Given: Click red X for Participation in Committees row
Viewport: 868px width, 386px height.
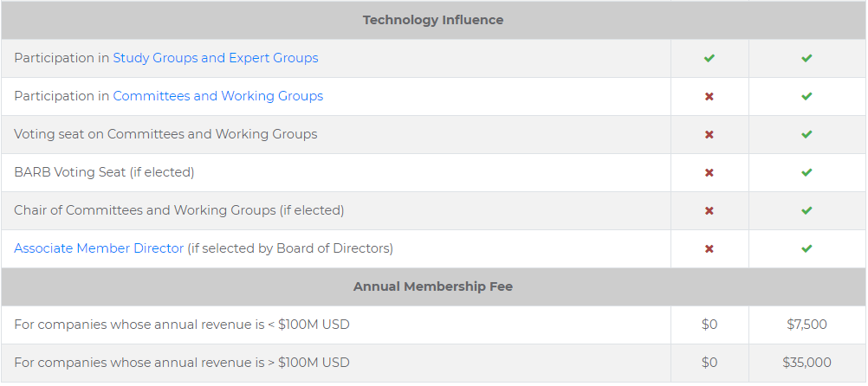Looking at the screenshot, I should tap(709, 96).
